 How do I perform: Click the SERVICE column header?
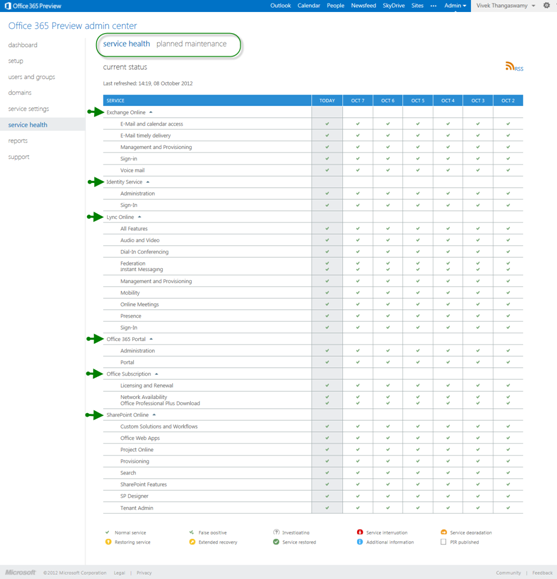[x=207, y=100]
